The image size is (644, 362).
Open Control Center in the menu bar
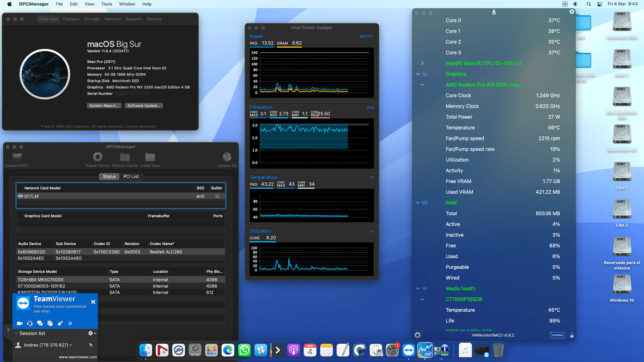(x=600, y=4)
